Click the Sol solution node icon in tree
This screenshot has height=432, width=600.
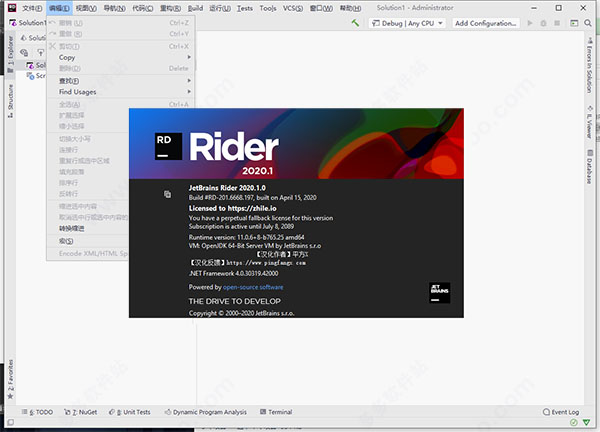[x=30, y=65]
